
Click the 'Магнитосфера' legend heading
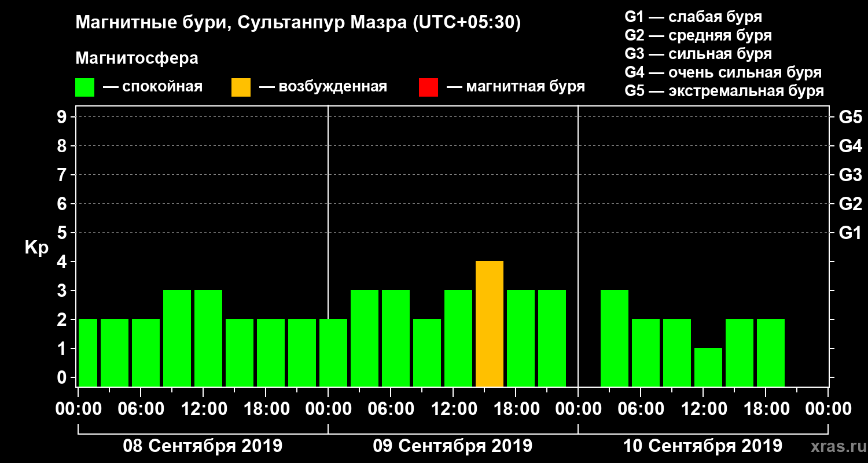(137, 58)
